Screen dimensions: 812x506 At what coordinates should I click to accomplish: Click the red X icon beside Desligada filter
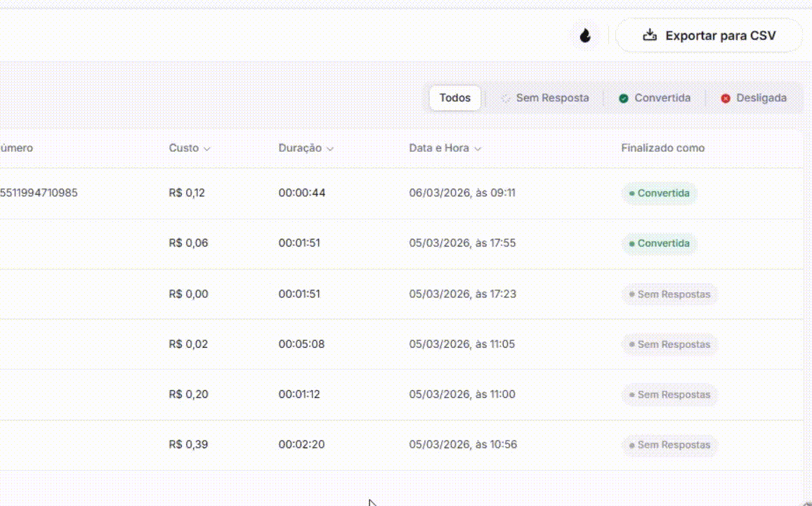tap(726, 98)
